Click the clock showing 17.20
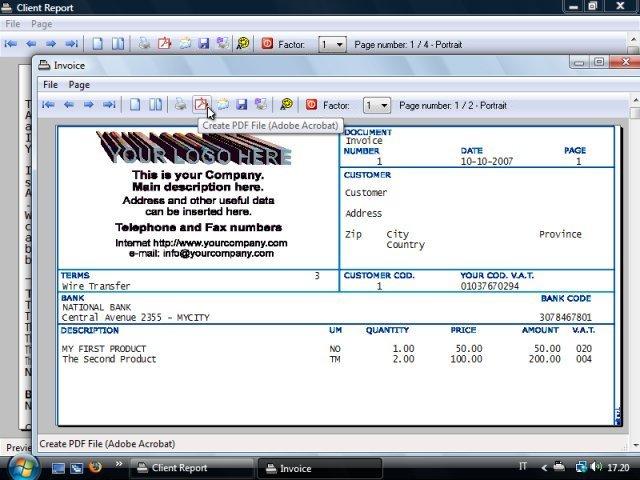The width and height of the screenshot is (640, 480). [618, 467]
